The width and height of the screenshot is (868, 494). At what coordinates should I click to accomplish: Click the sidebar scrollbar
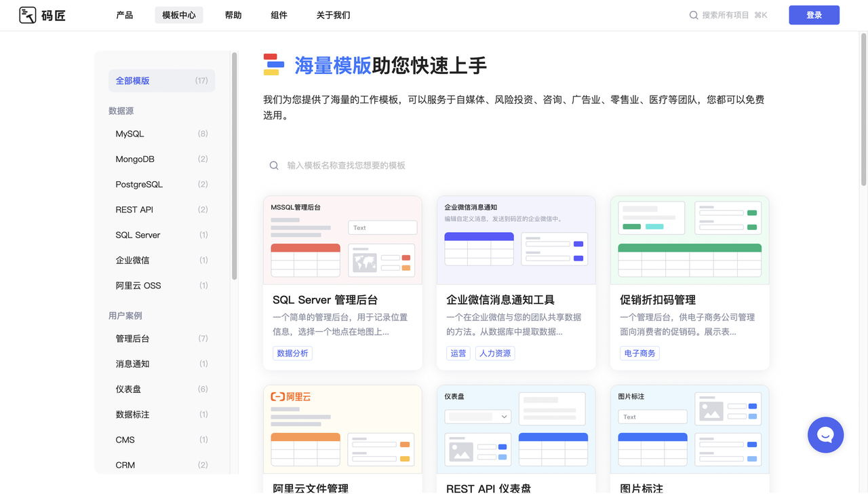[x=235, y=166]
